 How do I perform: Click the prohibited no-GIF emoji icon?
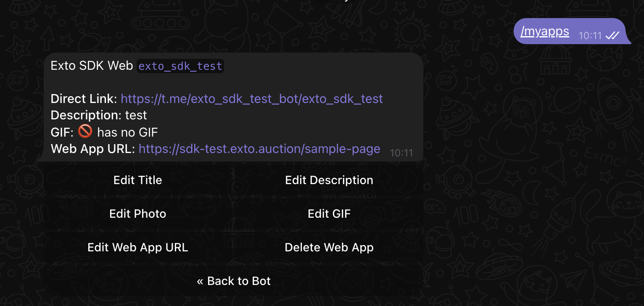pos(85,132)
